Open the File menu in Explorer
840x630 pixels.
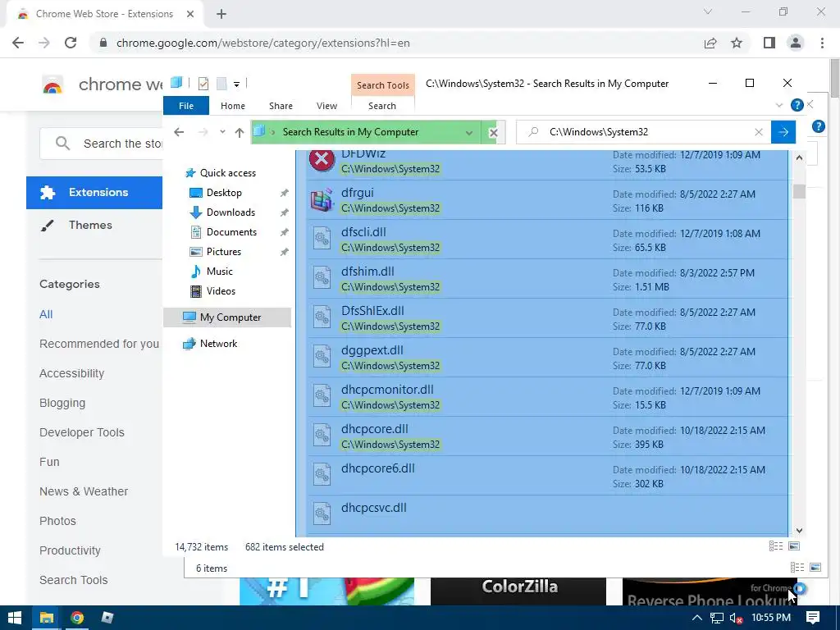pos(186,106)
